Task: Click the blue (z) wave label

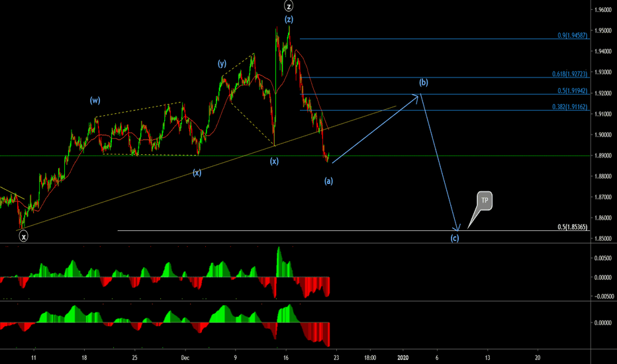Action: 289,20
